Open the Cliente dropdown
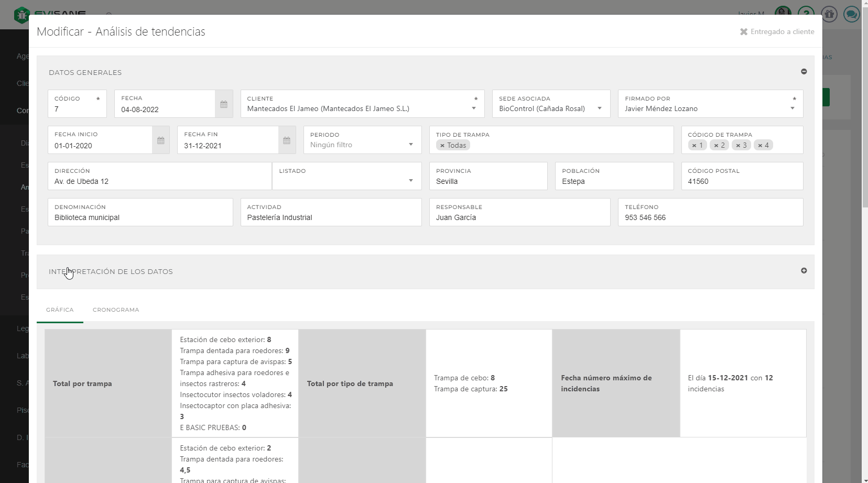The height and width of the screenshot is (483, 868). [473, 108]
